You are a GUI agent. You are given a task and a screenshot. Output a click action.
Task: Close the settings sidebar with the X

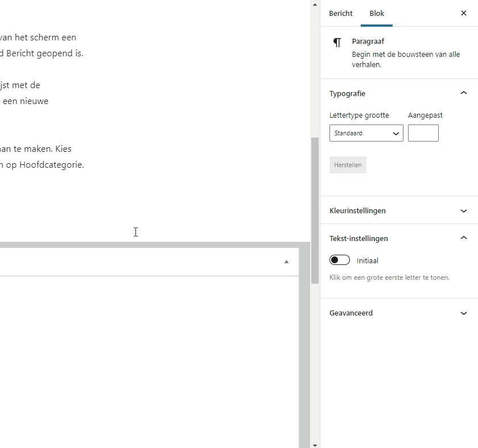463,14
